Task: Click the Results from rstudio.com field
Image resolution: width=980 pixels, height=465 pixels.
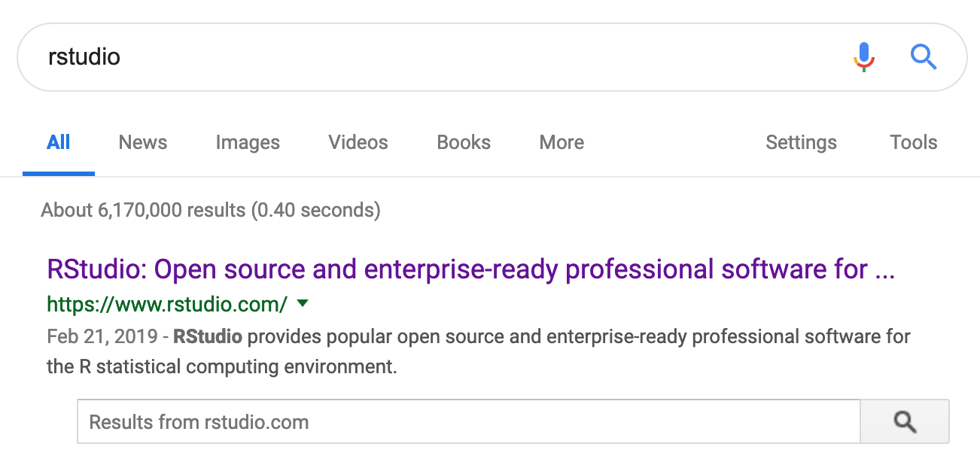Action: click(467, 421)
